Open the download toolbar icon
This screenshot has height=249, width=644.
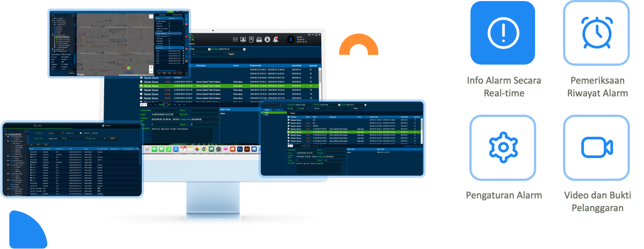(267, 39)
